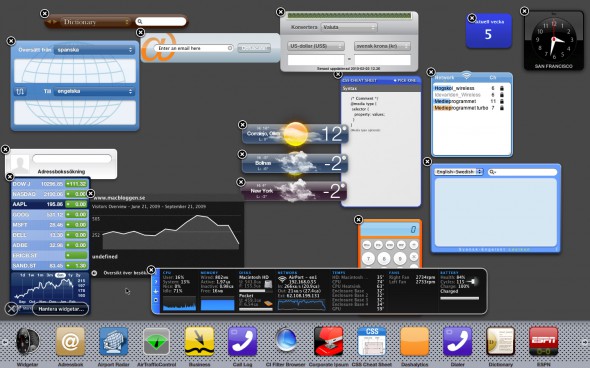Click the plane icon on the iStat sidebar

(x=156, y=291)
